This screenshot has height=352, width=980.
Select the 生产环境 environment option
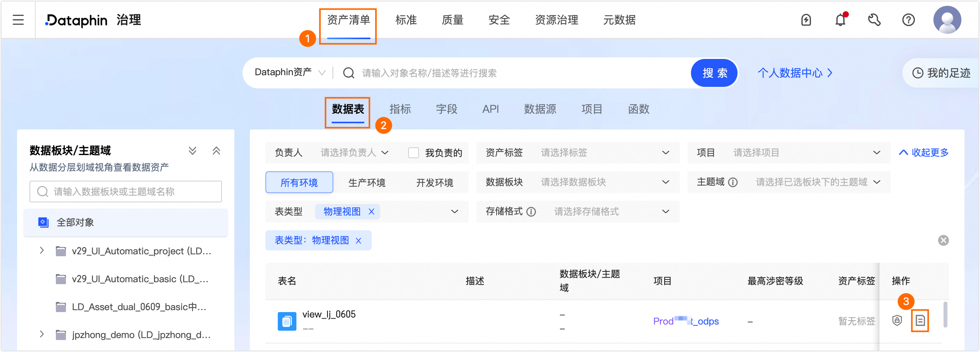point(367,182)
